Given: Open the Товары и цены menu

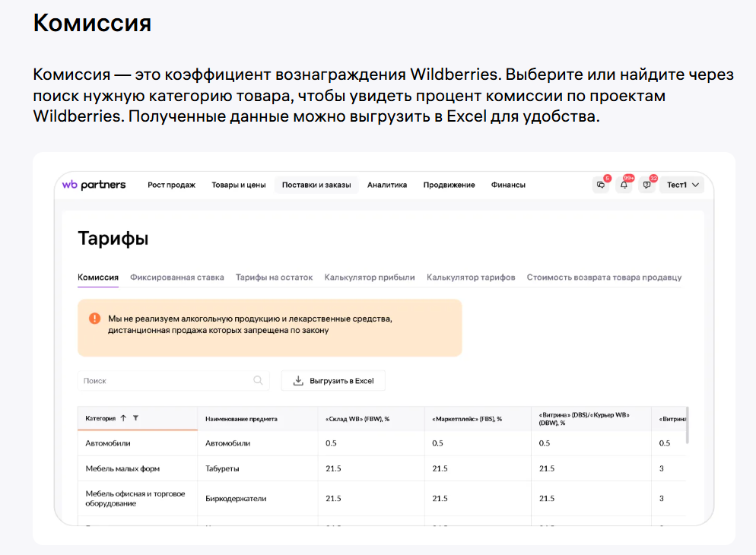Looking at the screenshot, I should (x=238, y=185).
